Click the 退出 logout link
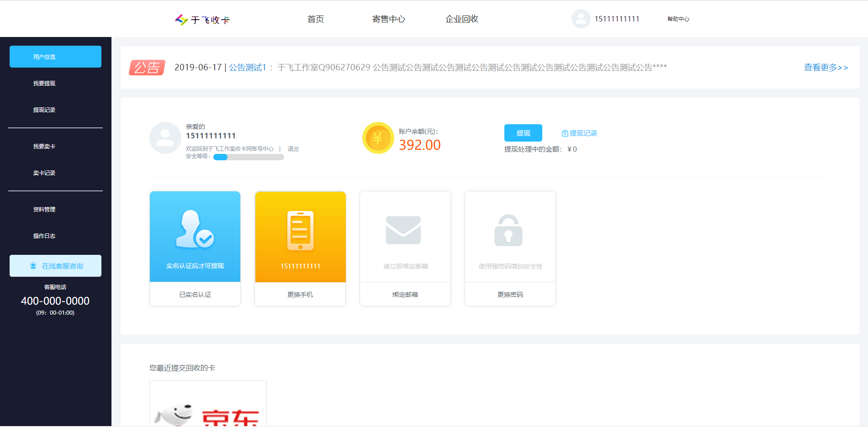 [x=293, y=149]
